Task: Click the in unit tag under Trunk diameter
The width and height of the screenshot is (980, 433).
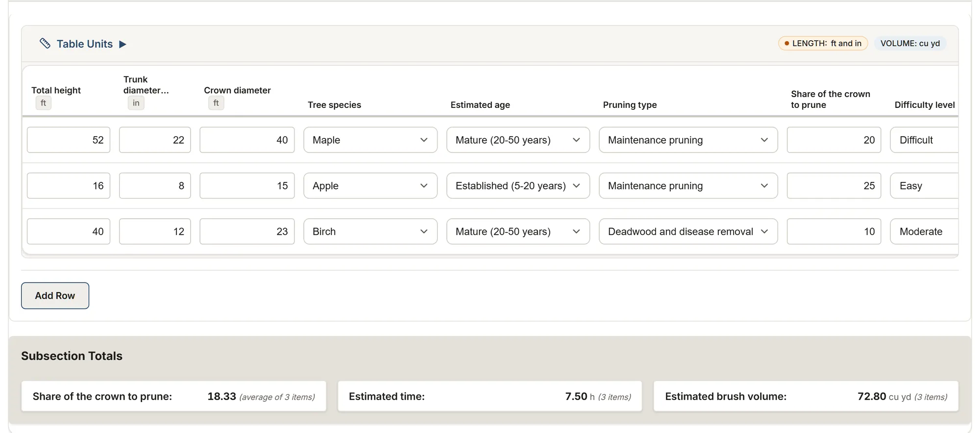Action: [x=136, y=103]
